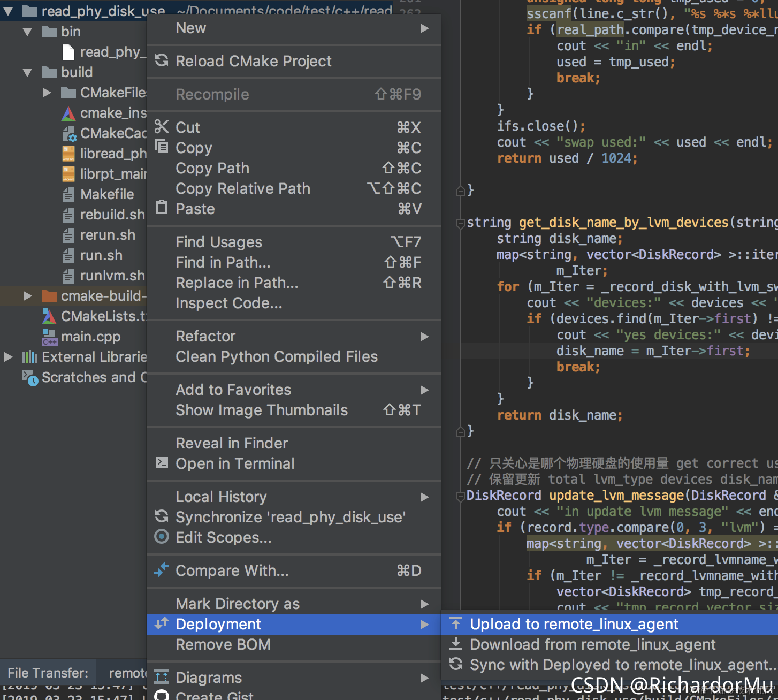Screen dimensions: 778x700
Task: Click the scissors icon next to Cut
Action: tap(162, 126)
